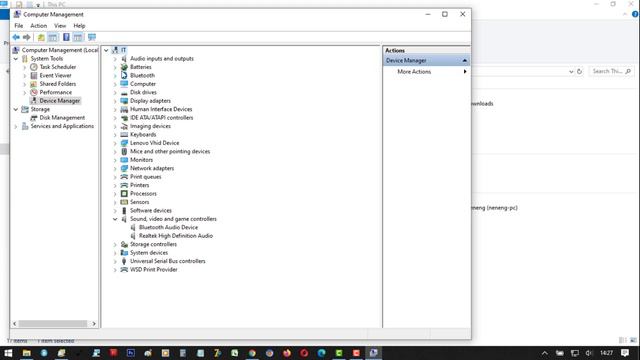Show hidden system tray icons chevron
This screenshot has height=360, width=640.
(x=544, y=353)
